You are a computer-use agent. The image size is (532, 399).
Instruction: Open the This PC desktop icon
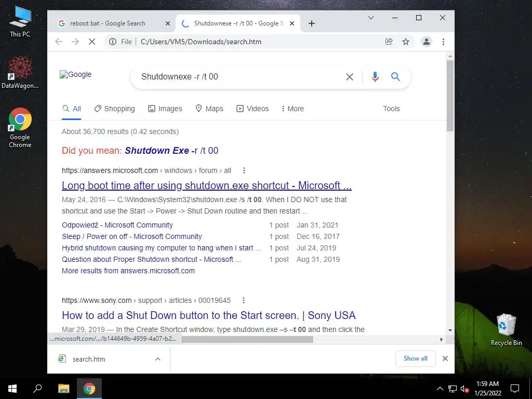pos(20,21)
